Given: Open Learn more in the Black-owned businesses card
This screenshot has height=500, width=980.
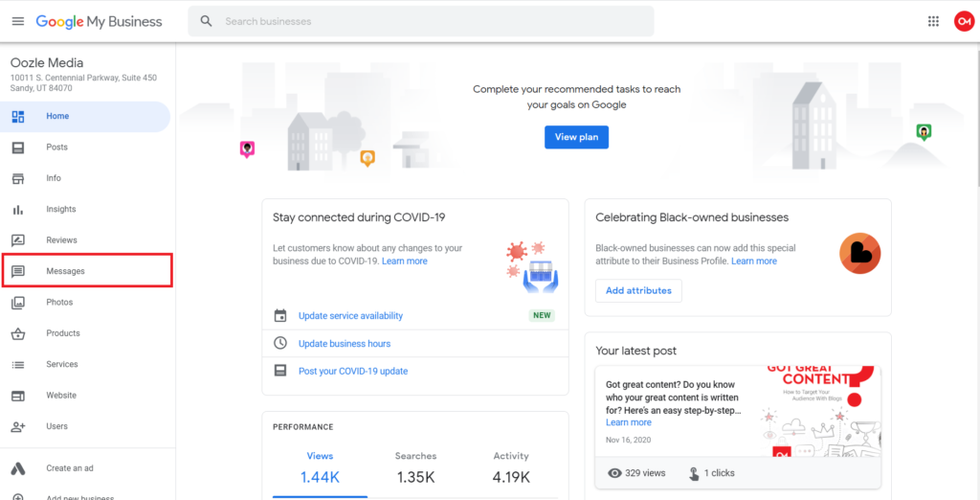Looking at the screenshot, I should tap(754, 261).
